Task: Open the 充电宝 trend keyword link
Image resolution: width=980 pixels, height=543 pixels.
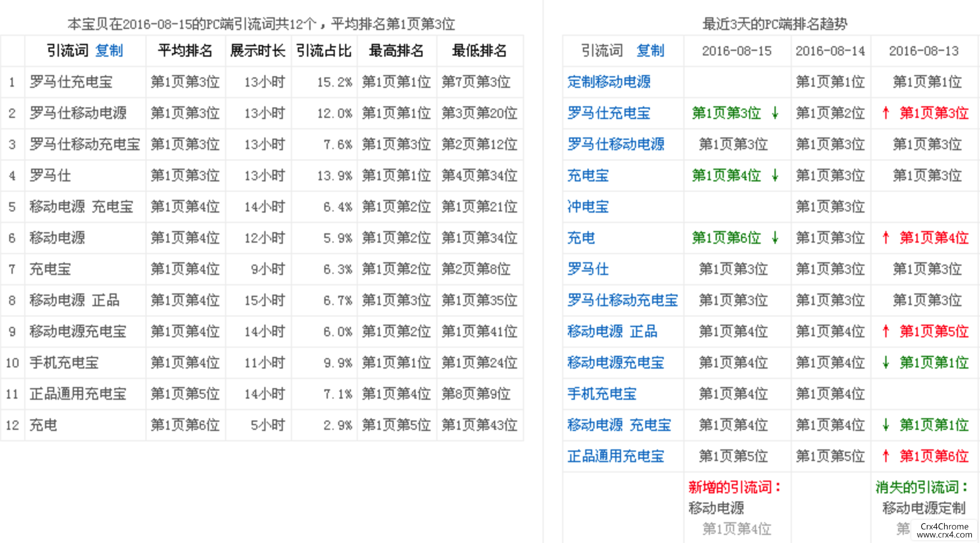Action: (588, 176)
